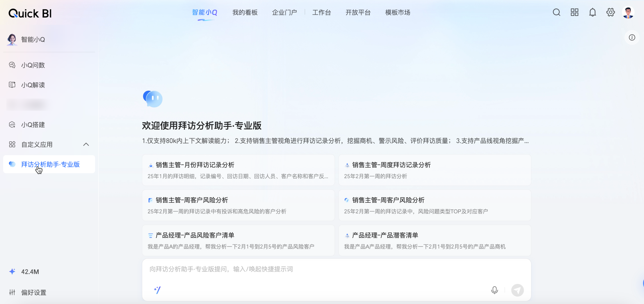The height and width of the screenshot is (304, 644).
Task: Open 小Q问数 in sidebar
Action: coord(33,65)
